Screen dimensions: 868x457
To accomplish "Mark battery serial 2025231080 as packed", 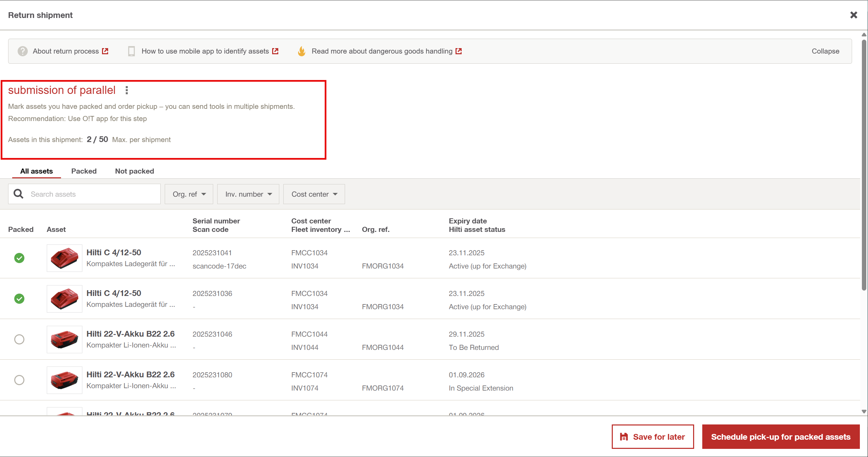I will pyautogui.click(x=19, y=380).
